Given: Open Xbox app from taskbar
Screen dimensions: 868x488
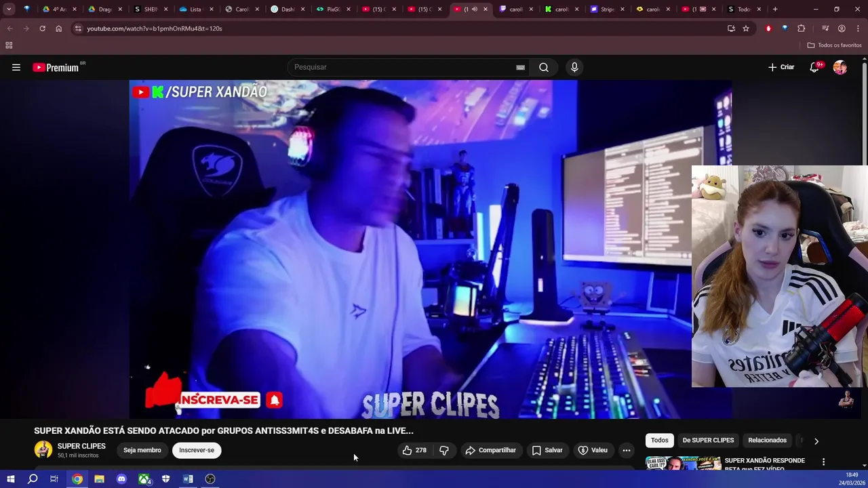Looking at the screenshot, I should [144, 479].
